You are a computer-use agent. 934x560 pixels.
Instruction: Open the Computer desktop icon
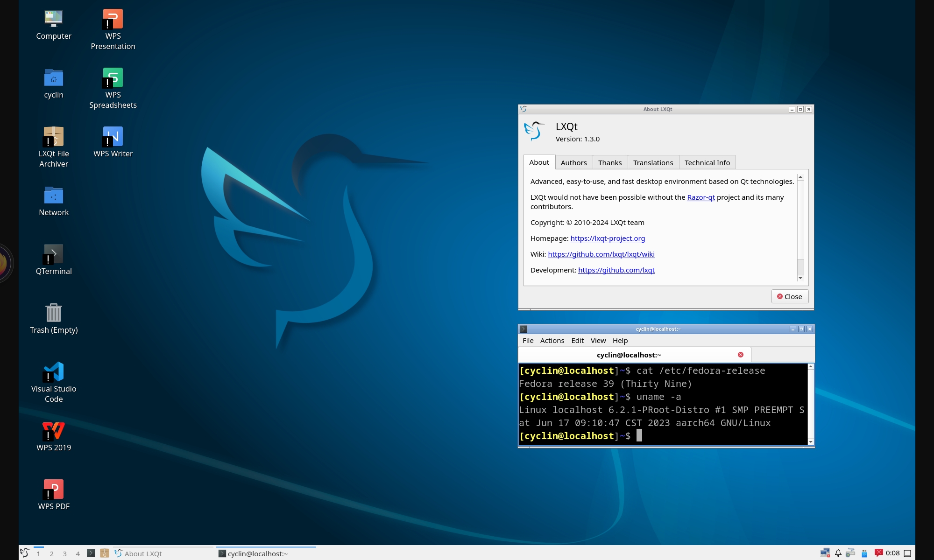click(x=54, y=25)
